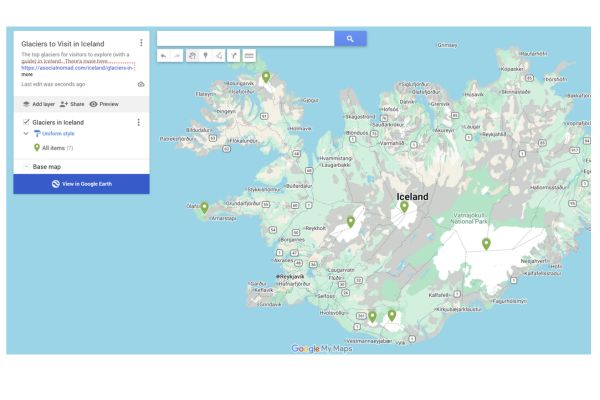The image size is (600, 400).
Task: Toggle Glaciers in Iceland layer checkbox
Action: (26, 122)
